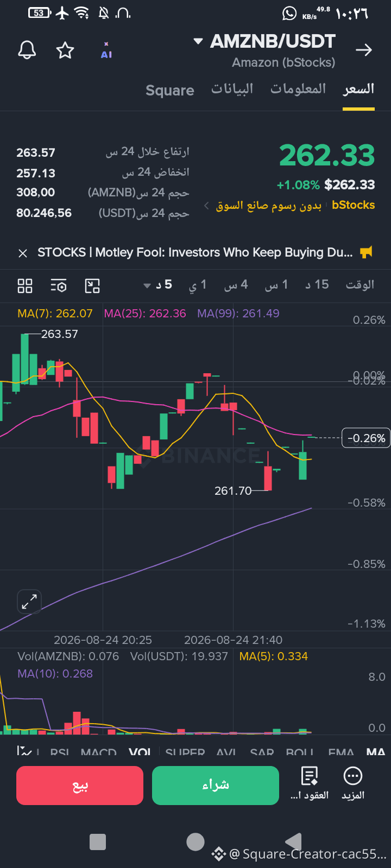Toggle the VOL indicator

point(140,752)
